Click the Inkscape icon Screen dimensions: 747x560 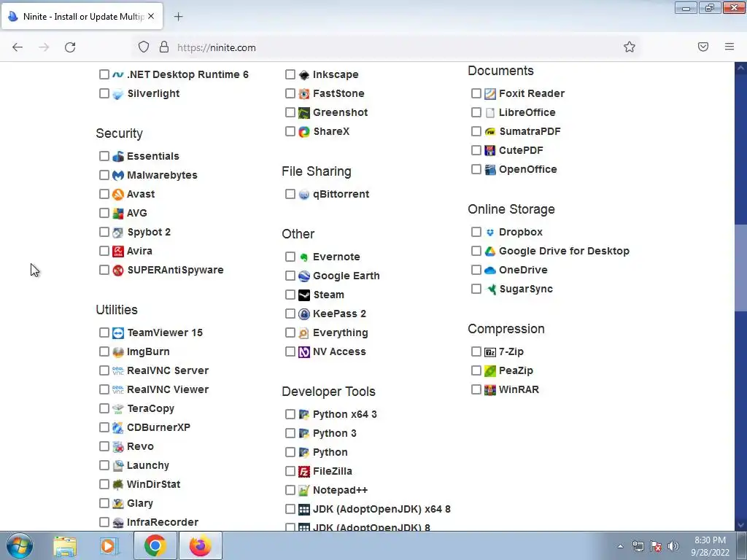click(304, 75)
